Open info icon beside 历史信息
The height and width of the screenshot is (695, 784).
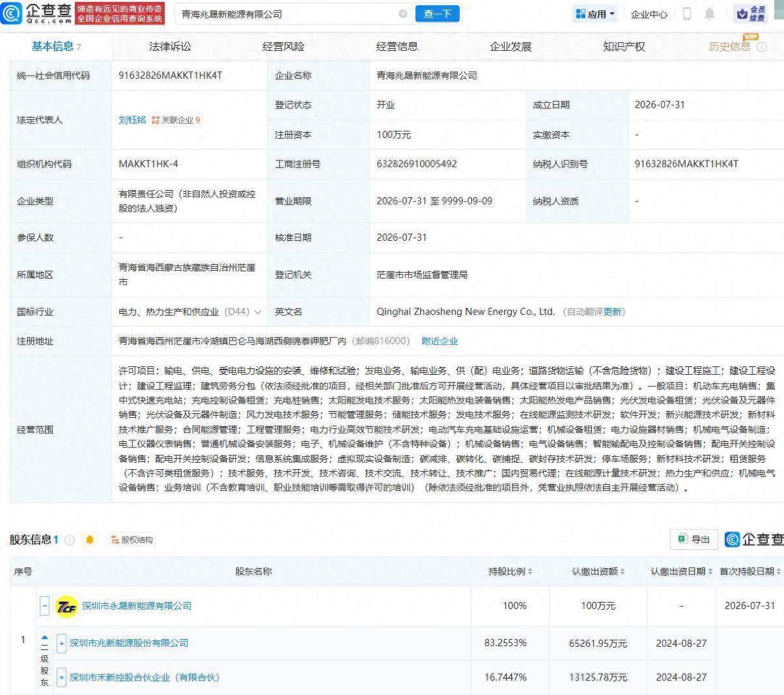762,47
